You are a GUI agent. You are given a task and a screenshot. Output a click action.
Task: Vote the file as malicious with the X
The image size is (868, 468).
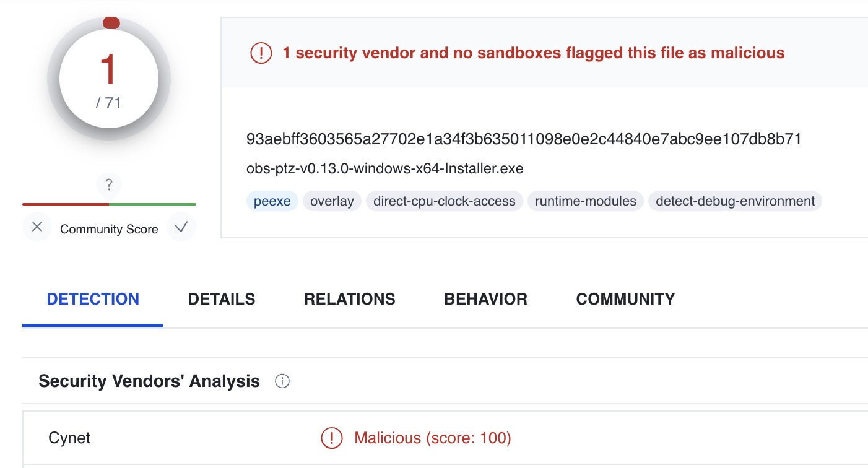(37, 227)
